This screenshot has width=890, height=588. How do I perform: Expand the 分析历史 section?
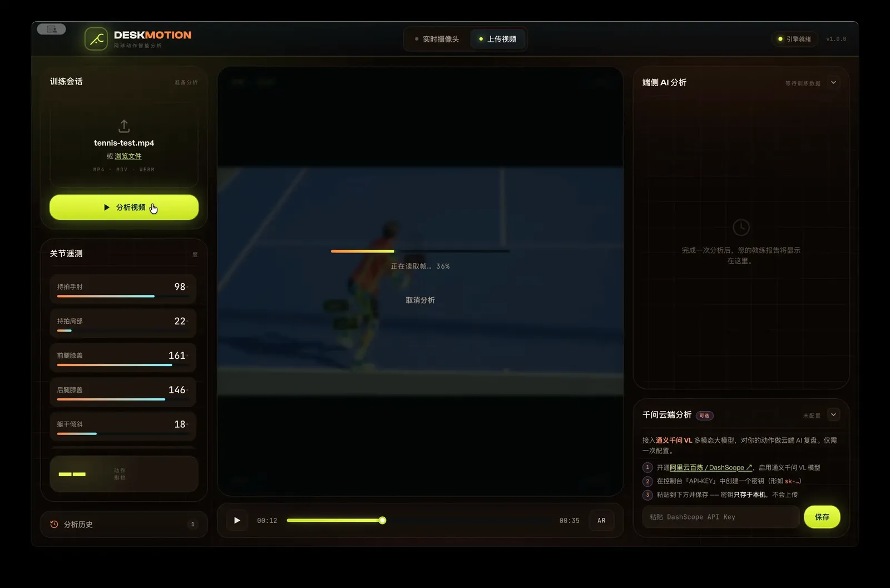coord(124,524)
